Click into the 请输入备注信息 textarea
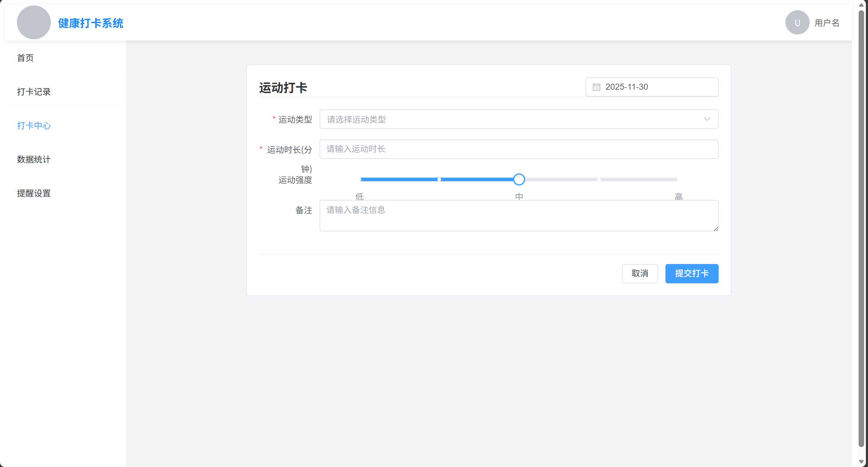 (519, 215)
